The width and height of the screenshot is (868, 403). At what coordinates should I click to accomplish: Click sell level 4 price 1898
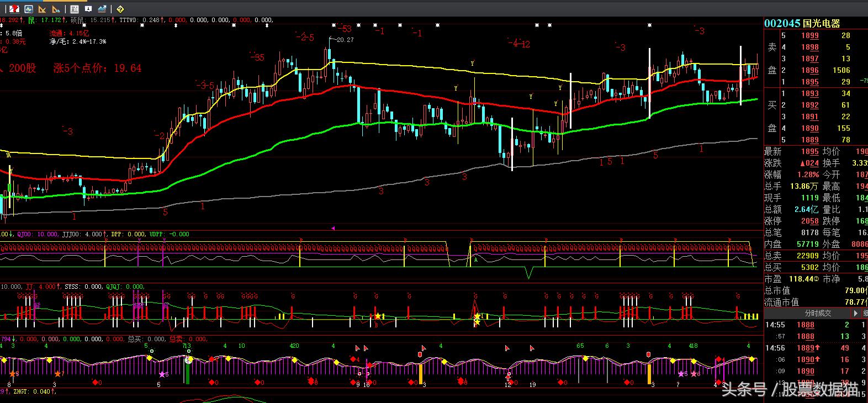(x=810, y=47)
